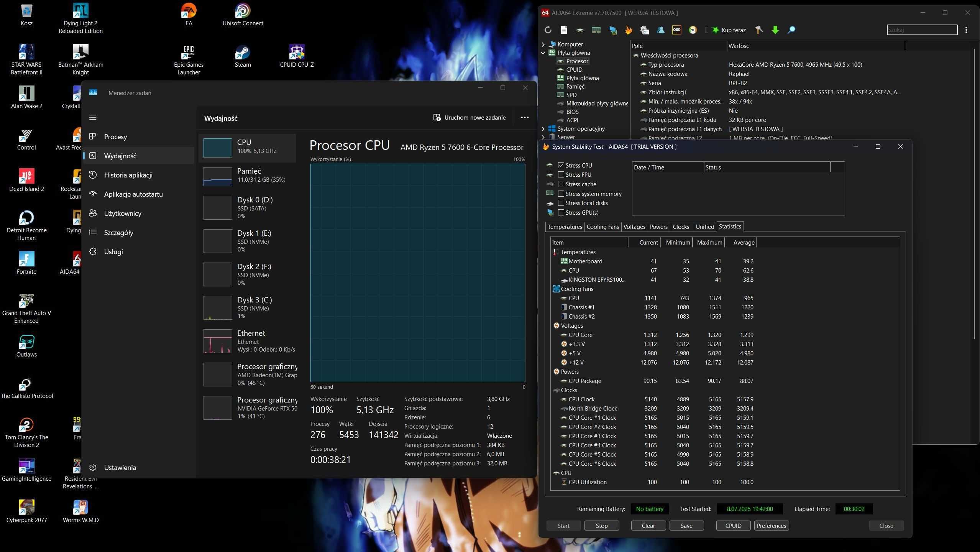Open Worms W.M.D desktop shortcut
The height and width of the screenshot is (552, 980).
click(80, 511)
